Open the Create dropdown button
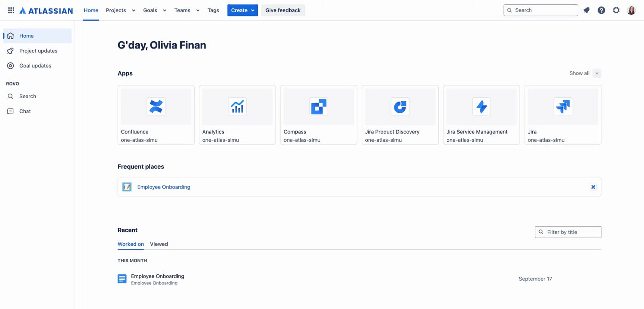This screenshot has width=644, height=309. (x=242, y=10)
